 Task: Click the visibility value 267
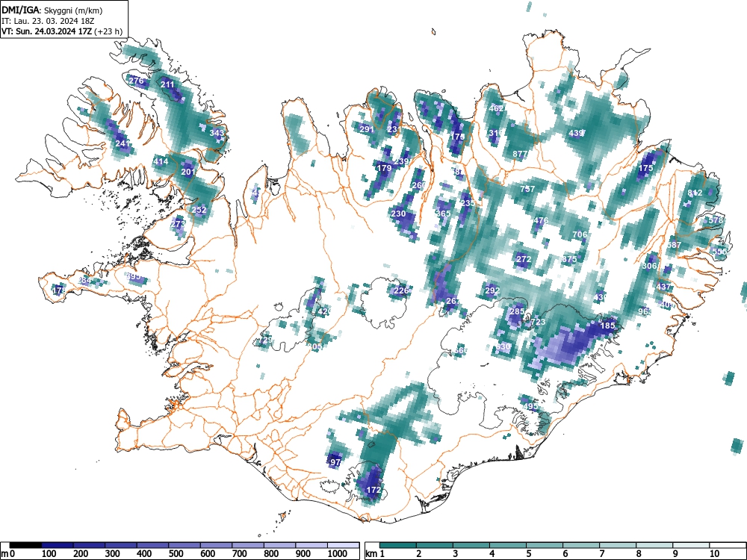(453, 301)
